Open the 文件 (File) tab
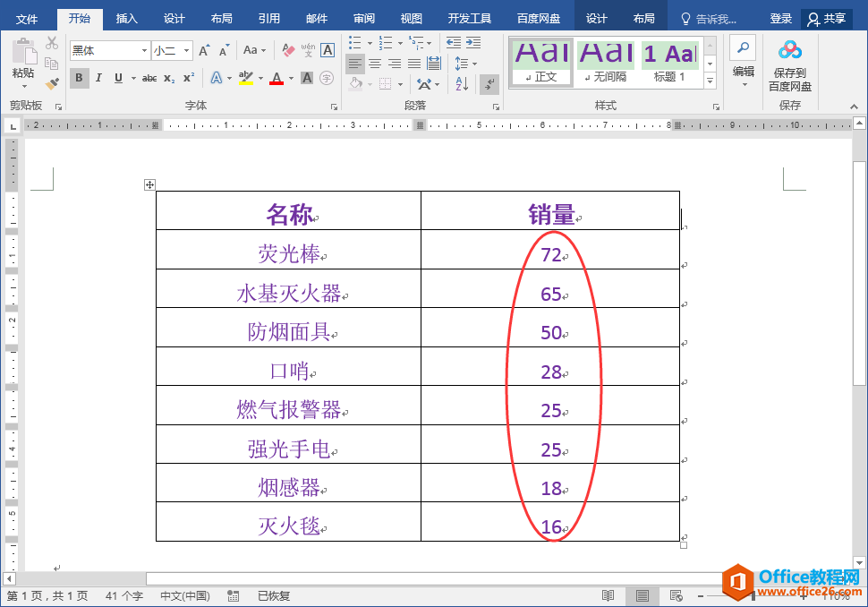868x607 pixels. pyautogui.click(x=27, y=19)
